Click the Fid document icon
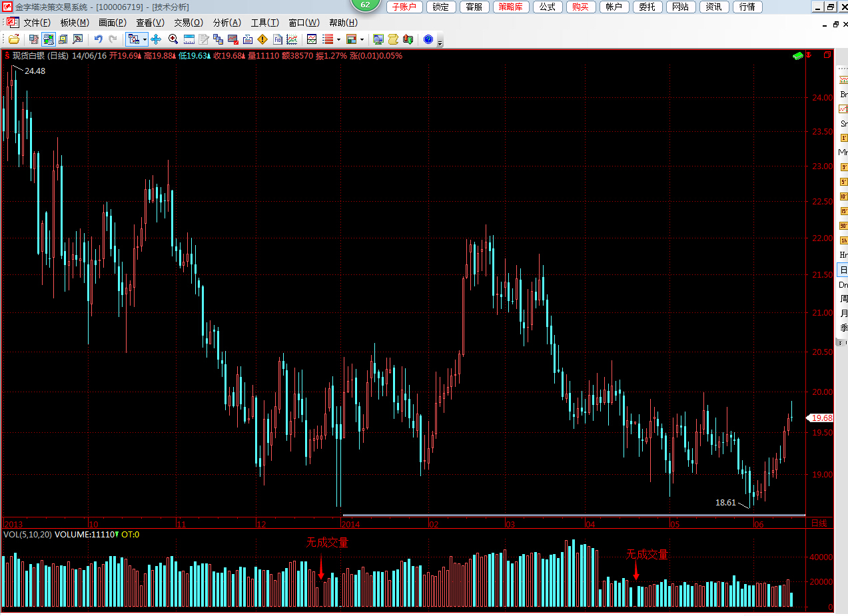Viewport: 848px width, 616px height. click(x=278, y=39)
